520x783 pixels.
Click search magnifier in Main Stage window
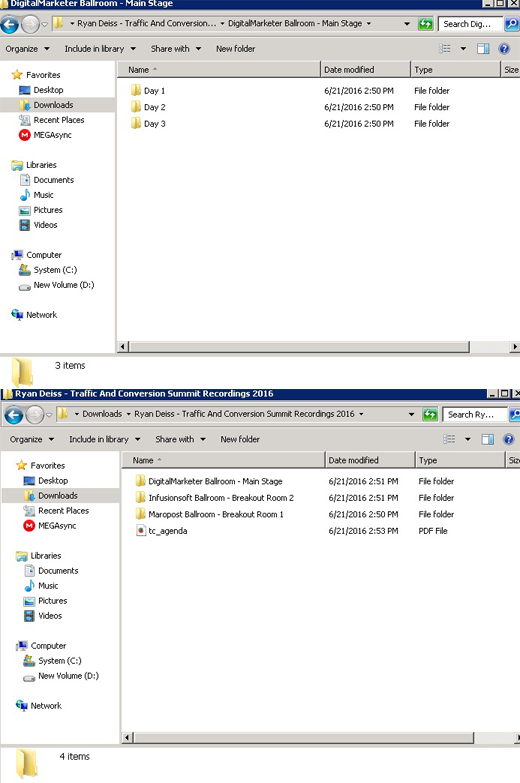click(x=512, y=23)
